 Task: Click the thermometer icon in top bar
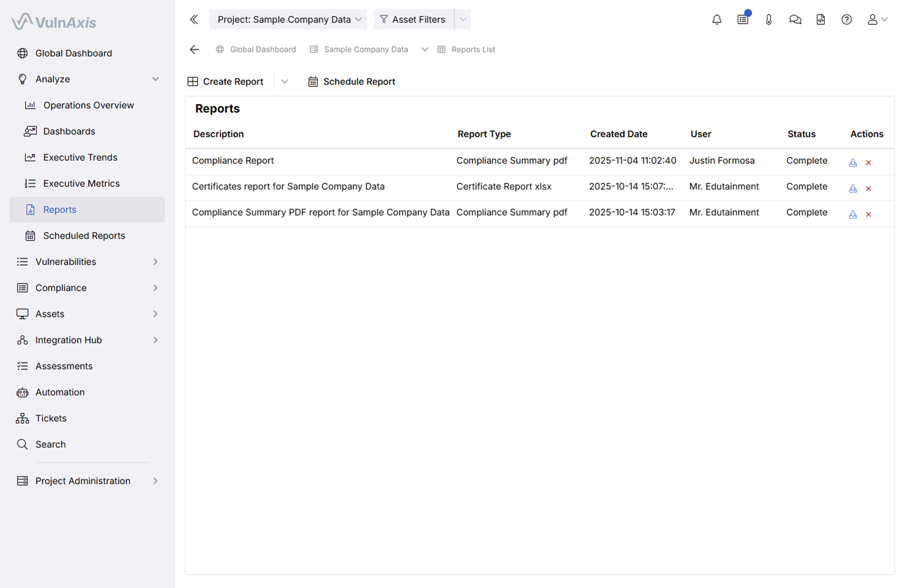tap(768, 20)
